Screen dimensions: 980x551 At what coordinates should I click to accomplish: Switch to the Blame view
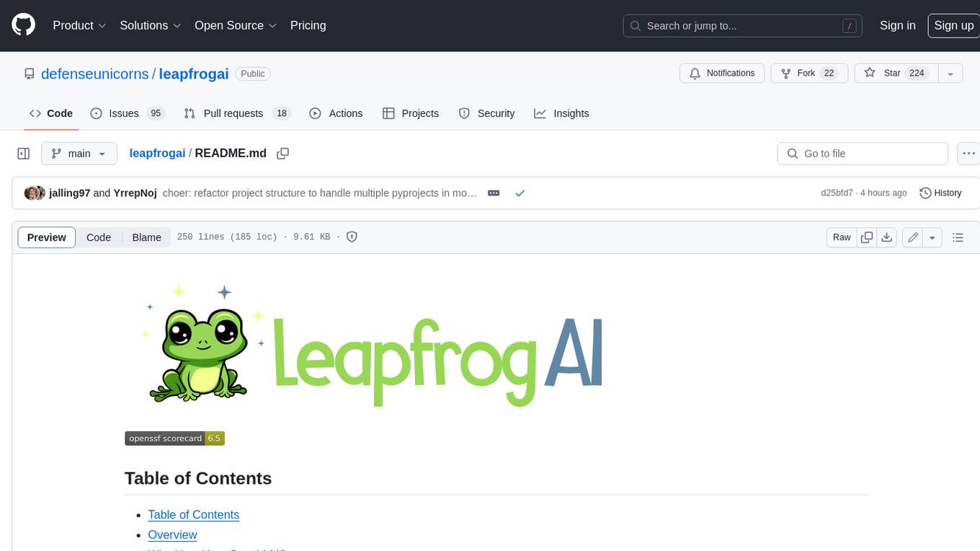tap(146, 237)
